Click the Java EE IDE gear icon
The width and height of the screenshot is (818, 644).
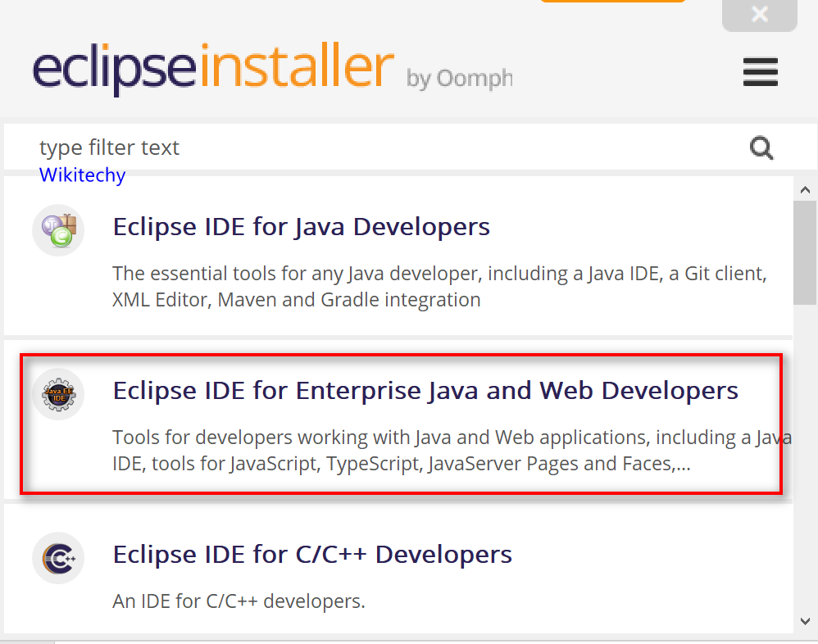pyautogui.click(x=58, y=394)
